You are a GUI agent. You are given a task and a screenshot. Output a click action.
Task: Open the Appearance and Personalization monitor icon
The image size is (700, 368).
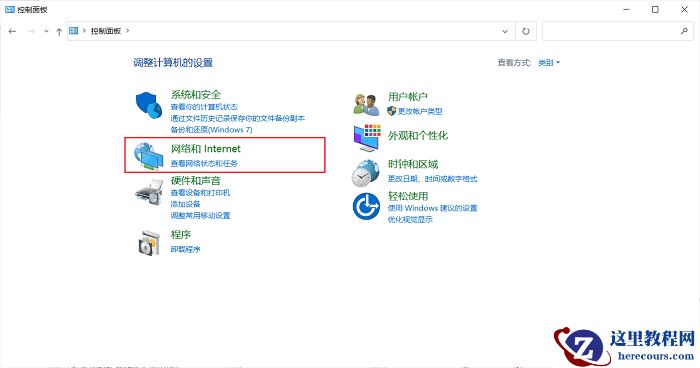tap(367, 138)
